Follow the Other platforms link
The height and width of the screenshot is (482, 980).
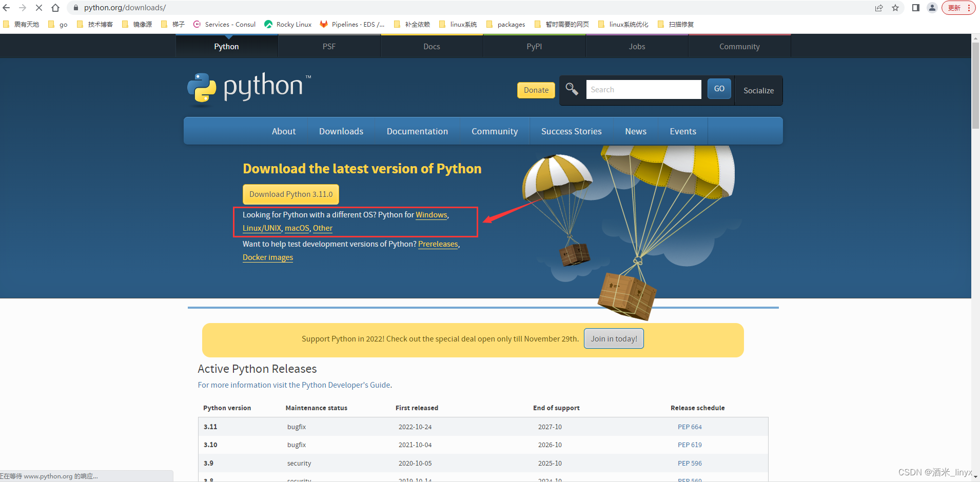pyautogui.click(x=323, y=228)
